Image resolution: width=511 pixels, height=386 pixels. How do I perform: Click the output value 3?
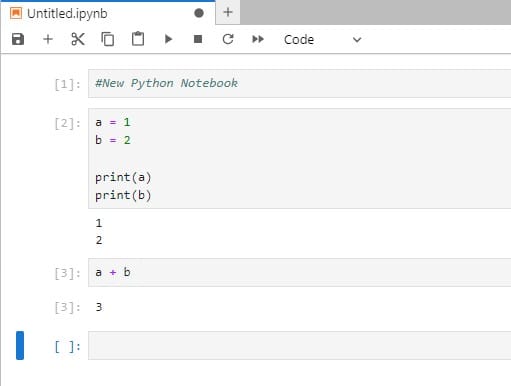[x=99, y=307]
